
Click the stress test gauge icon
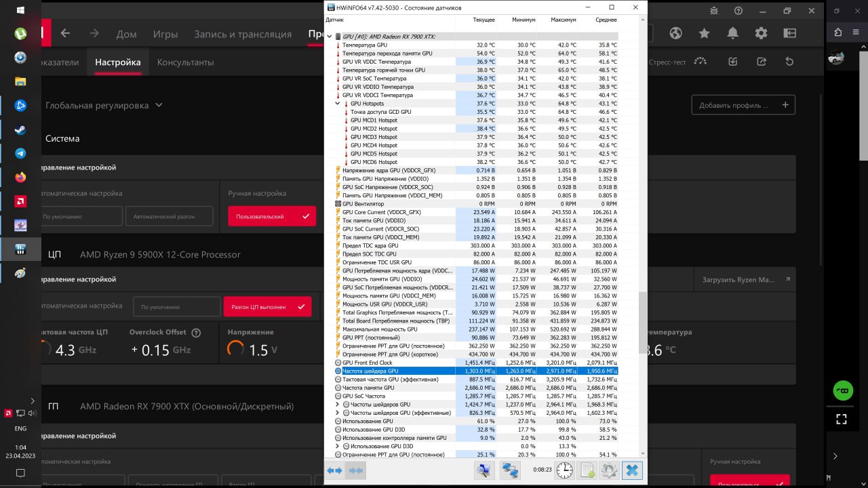coord(701,62)
